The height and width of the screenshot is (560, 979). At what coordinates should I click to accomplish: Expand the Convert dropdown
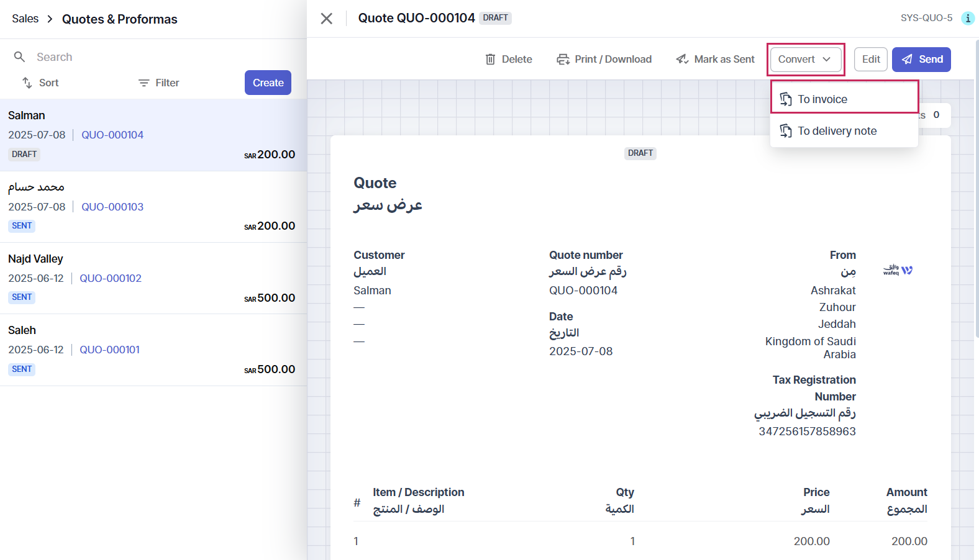pyautogui.click(x=806, y=60)
